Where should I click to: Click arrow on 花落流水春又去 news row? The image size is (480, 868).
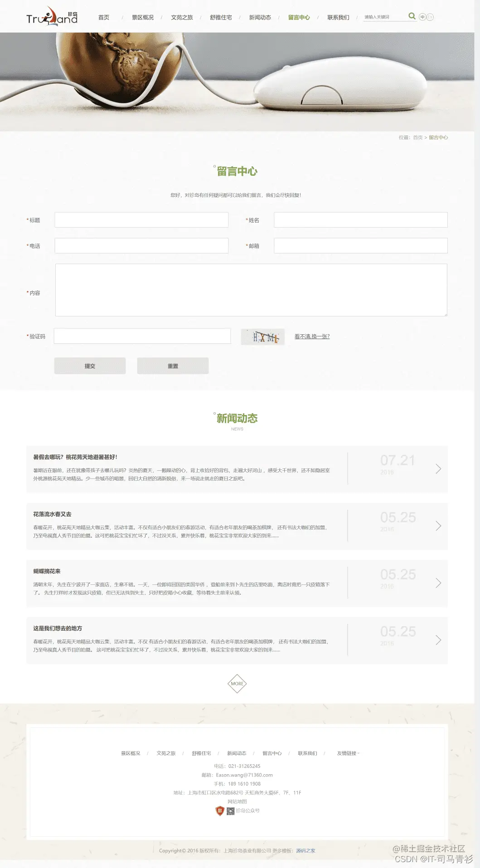click(x=438, y=526)
